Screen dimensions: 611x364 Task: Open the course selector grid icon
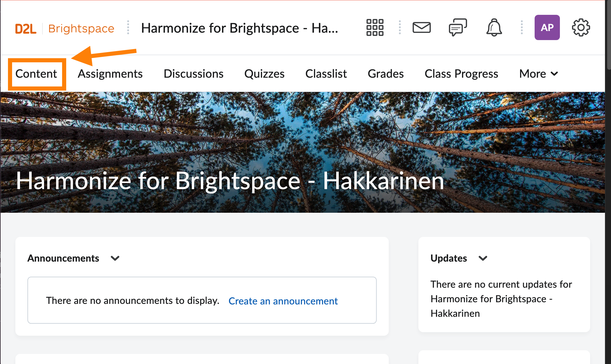coord(375,27)
